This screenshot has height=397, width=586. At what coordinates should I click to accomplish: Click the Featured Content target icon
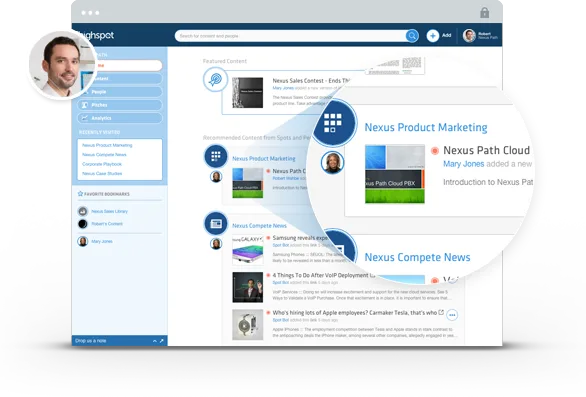(x=215, y=79)
